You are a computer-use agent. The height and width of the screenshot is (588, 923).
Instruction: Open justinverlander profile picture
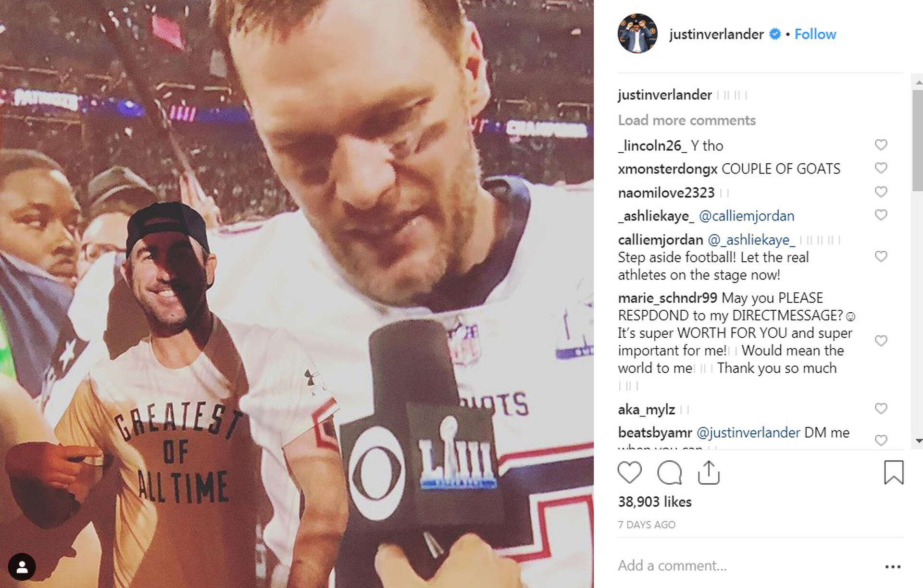(637, 34)
